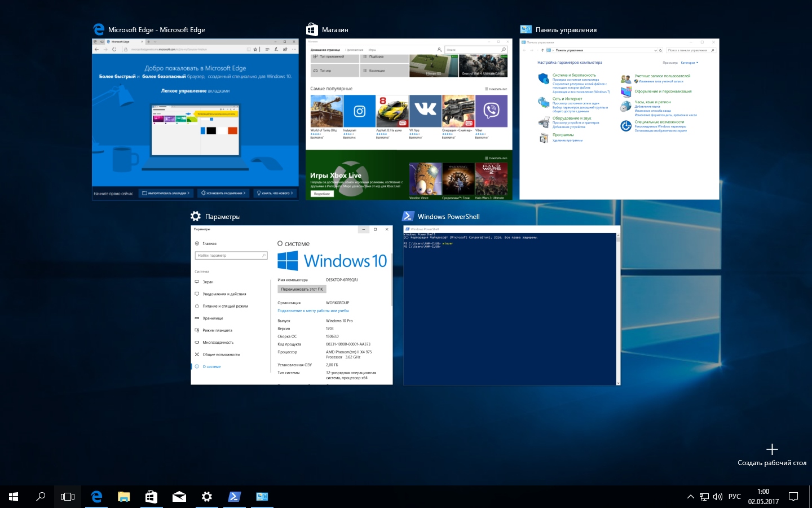This screenshot has height=508, width=812.
Task: Open Edge more-options ellipsis menu
Action: (294, 50)
